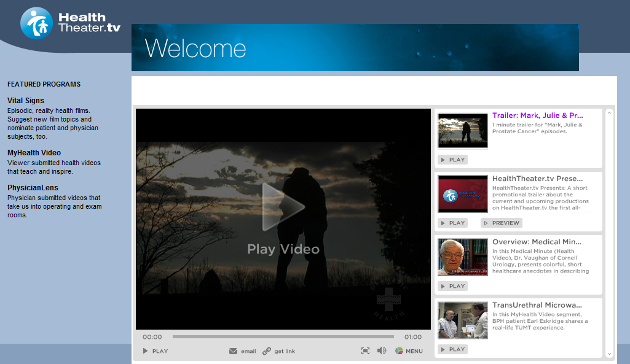Viewport: 630px width, 364px height.
Task: Select the 'HealthTheater.tv Prese...' title
Action: (x=537, y=179)
